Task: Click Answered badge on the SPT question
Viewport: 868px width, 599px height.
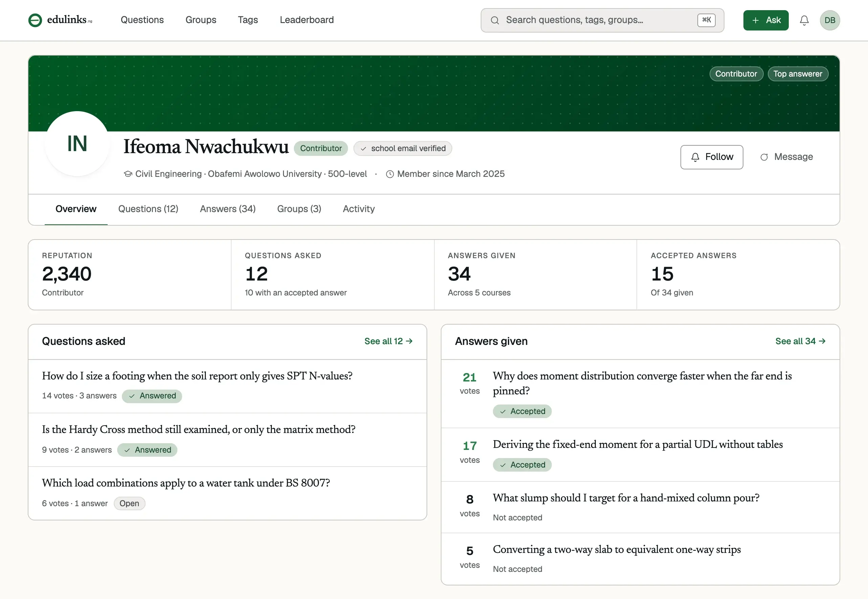Action: click(152, 396)
